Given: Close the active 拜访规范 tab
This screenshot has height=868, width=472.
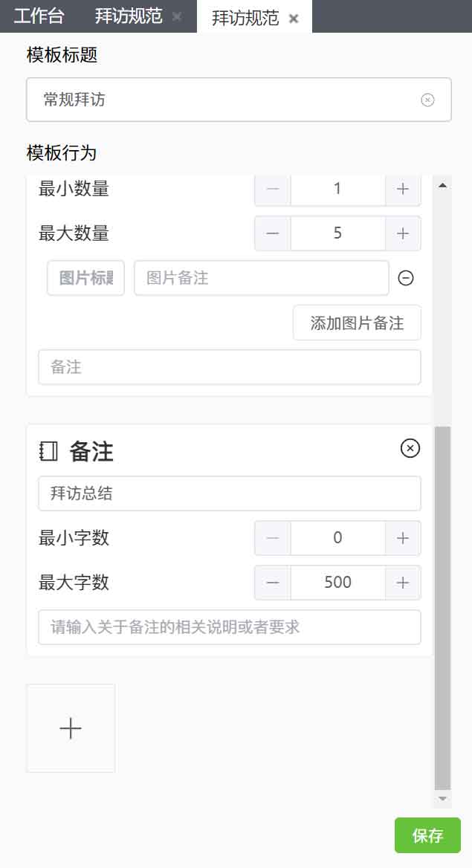Looking at the screenshot, I should coord(294,19).
